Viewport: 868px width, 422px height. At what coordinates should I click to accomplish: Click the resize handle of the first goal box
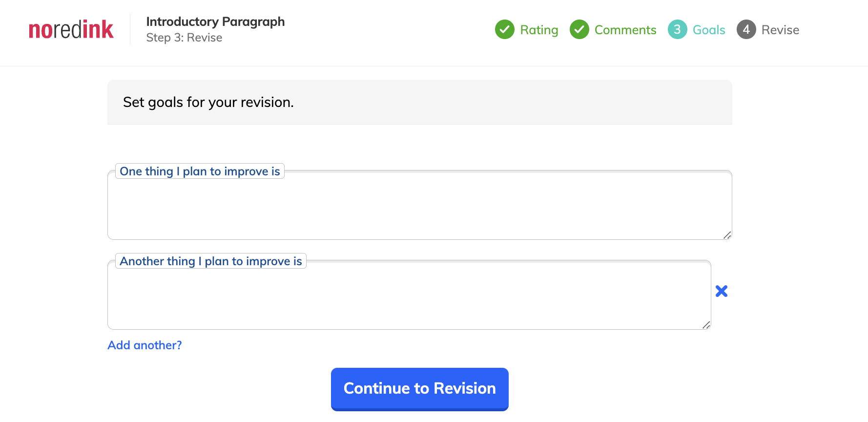tap(727, 235)
